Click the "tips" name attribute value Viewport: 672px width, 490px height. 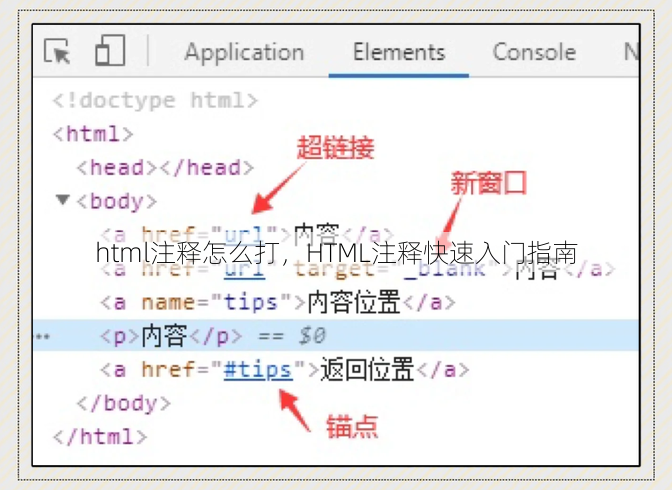coord(251,303)
